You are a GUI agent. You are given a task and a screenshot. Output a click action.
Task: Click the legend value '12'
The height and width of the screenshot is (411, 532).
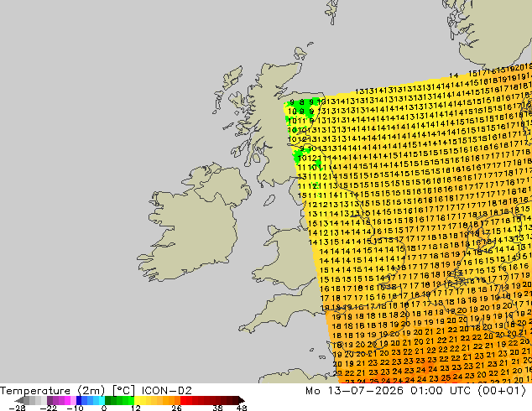coord(136,408)
